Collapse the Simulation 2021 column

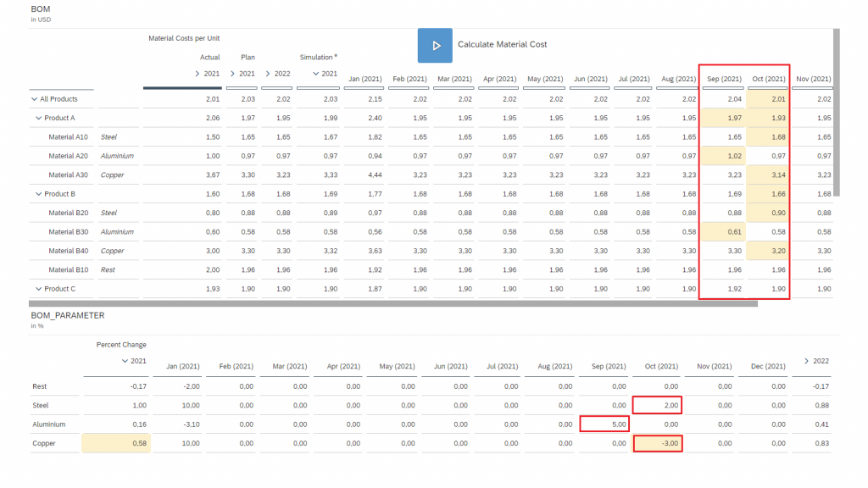pos(315,74)
